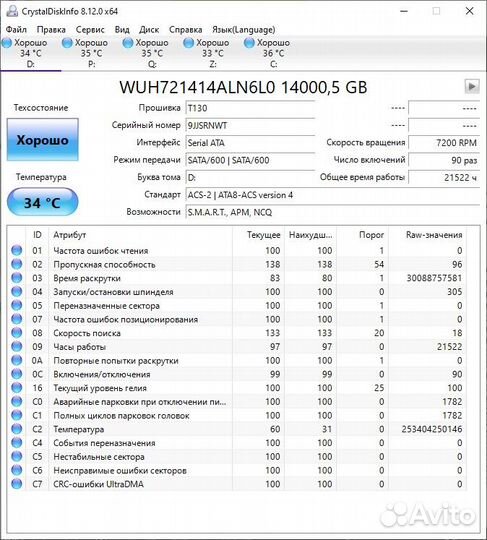Click status icon for attribute 0C
Viewport: 487px width, 540px height.
coord(16,374)
